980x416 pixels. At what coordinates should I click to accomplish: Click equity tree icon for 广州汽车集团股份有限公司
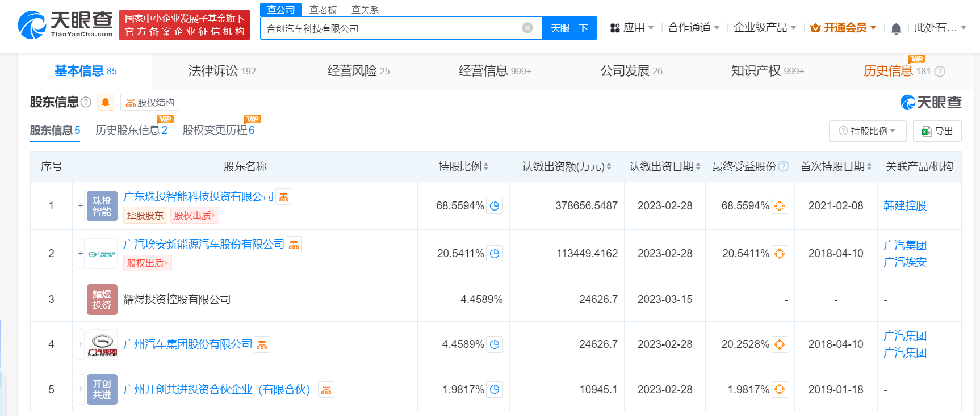(x=262, y=344)
